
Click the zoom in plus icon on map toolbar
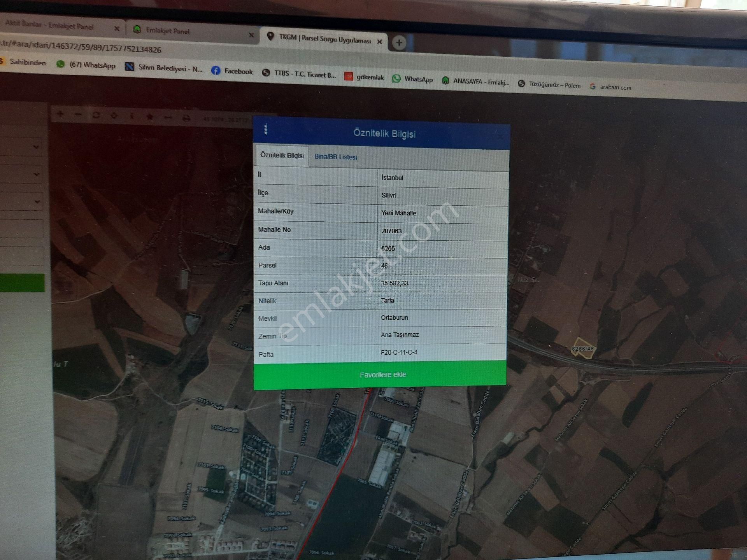(60, 114)
